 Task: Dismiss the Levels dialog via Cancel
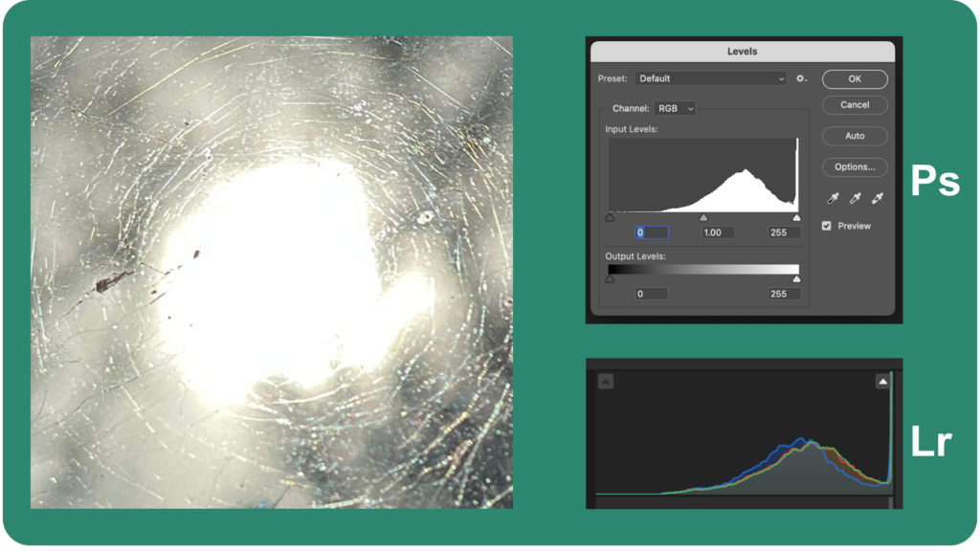855,105
